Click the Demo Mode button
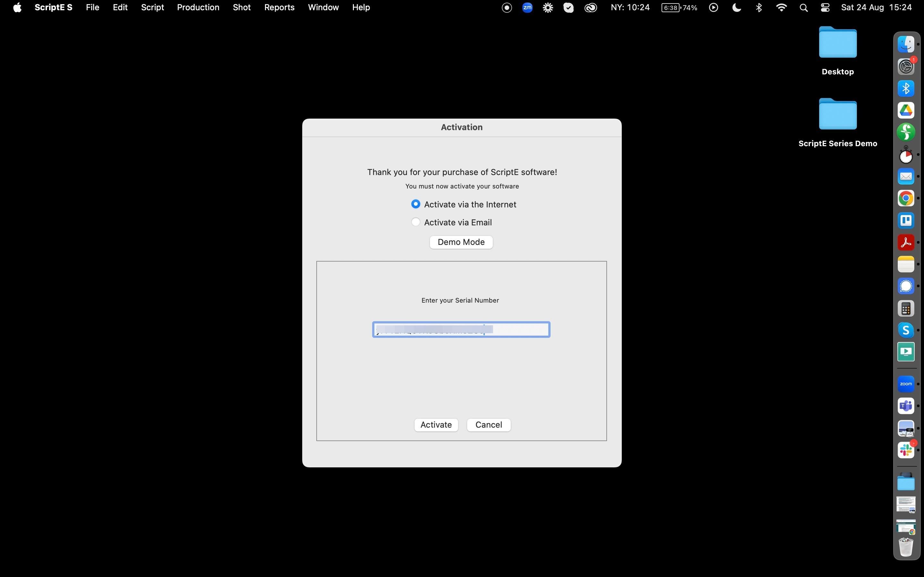 click(461, 242)
